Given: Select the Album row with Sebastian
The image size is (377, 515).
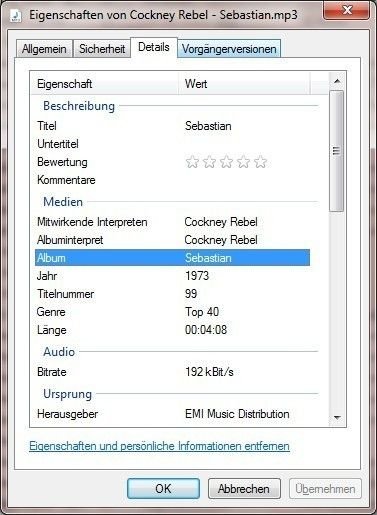Looking at the screenshot, I should [x=172, y=258].
